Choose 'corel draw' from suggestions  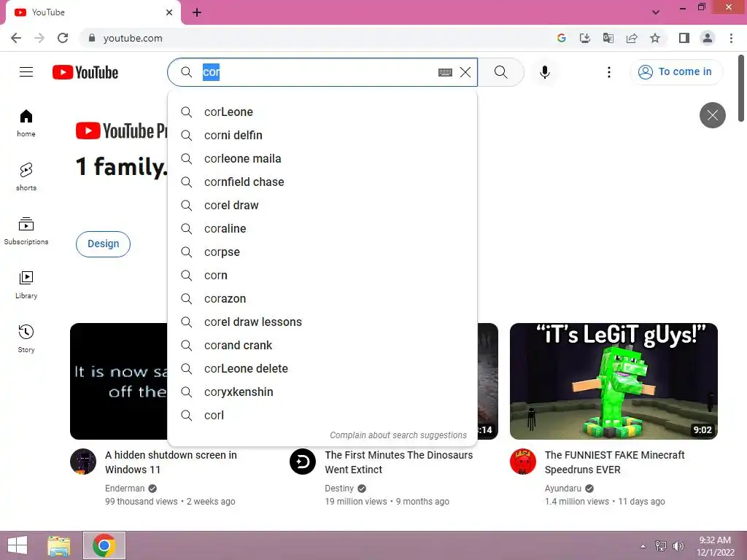pos(322,205)
